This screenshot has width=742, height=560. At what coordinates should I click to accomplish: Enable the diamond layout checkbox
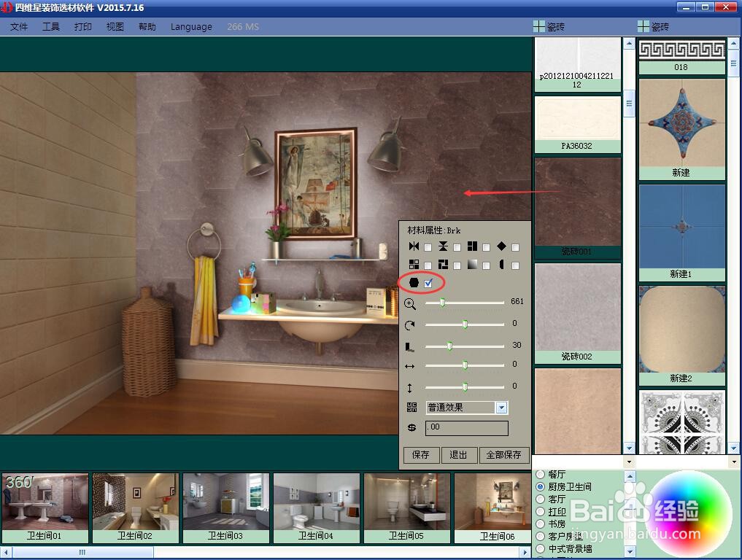coord(515,247)
